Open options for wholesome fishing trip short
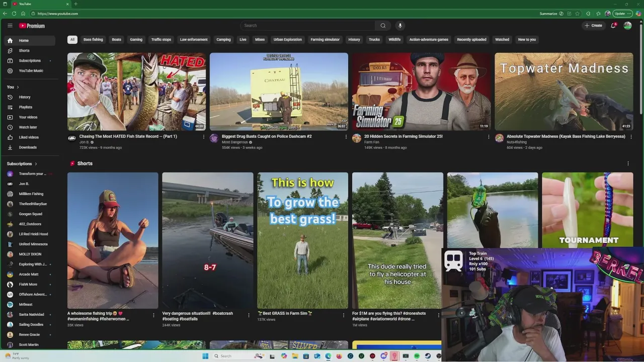This screenshot has width=644, height=362. (153, 315)
